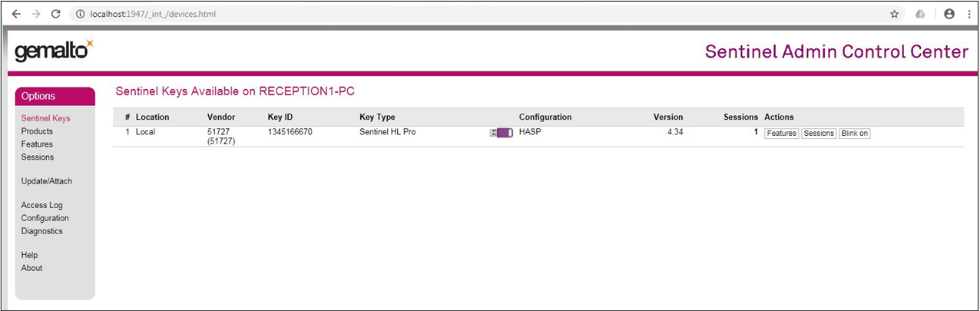980x311 pixels.
Task: Click the browser back arrow
Action: pyautogui.click(x=15, y=14)
